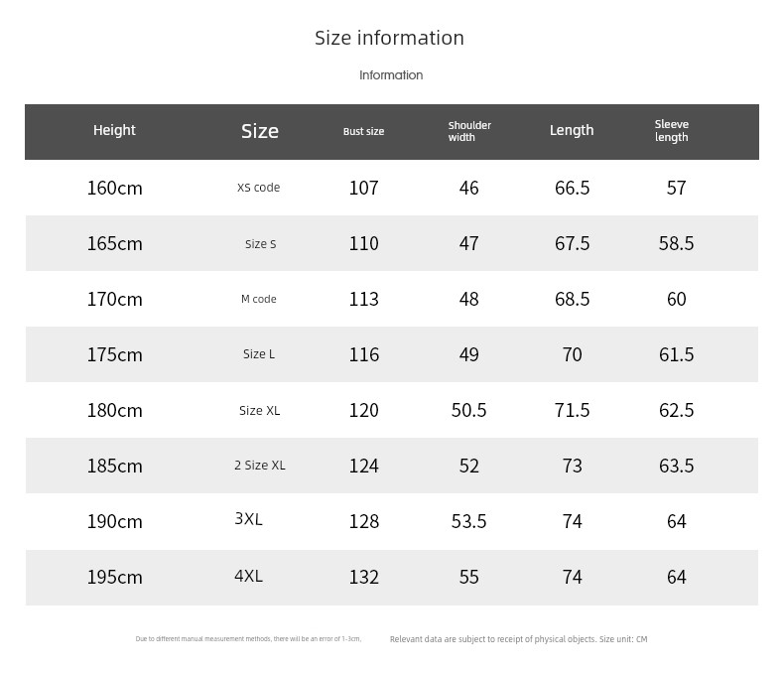This screenshot has height=673, width=784.
Task: Select shoulder width value 50.5
Action: tap(468, 410)
